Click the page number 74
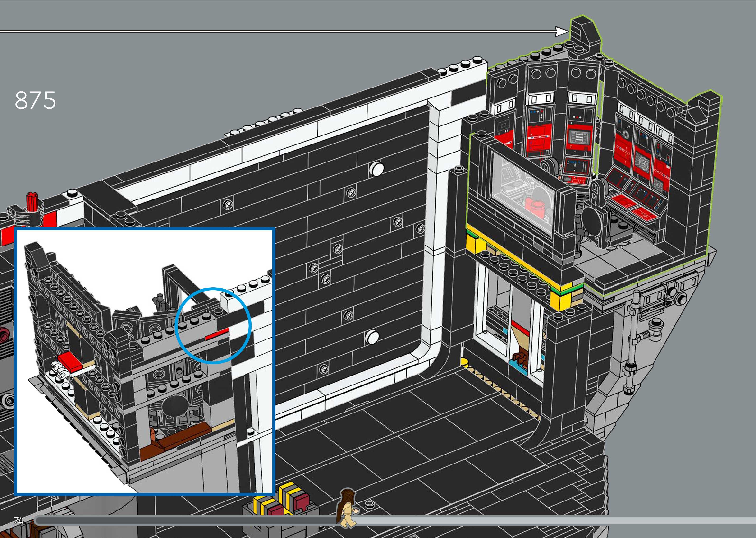Viewport: 756px width, 538px height. tap(19, 520)
